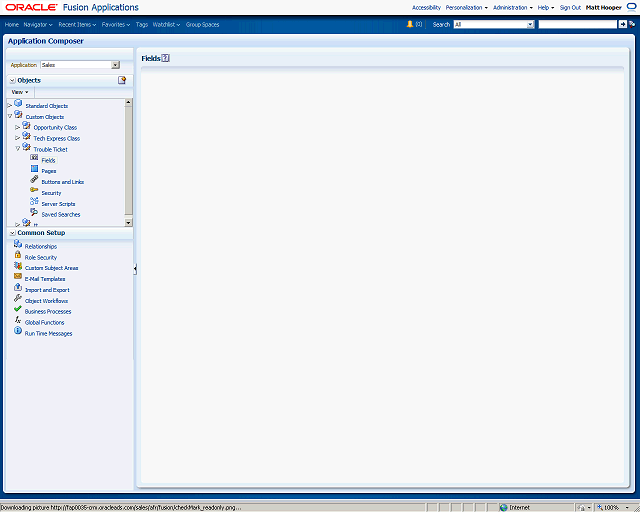Click the Tech Express Class object icon

pos(27,136)
